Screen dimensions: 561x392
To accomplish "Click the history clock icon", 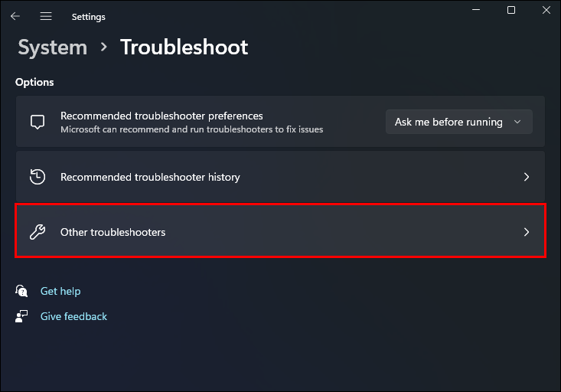I will click(x=37, y=177).
